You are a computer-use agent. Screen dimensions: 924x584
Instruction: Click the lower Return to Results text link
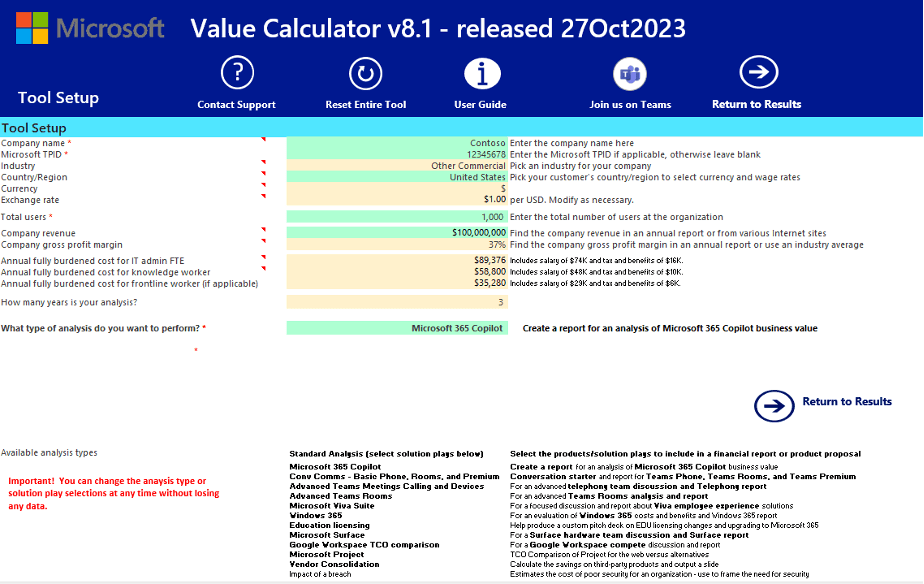pyautogui.click(x=847, y=401)
